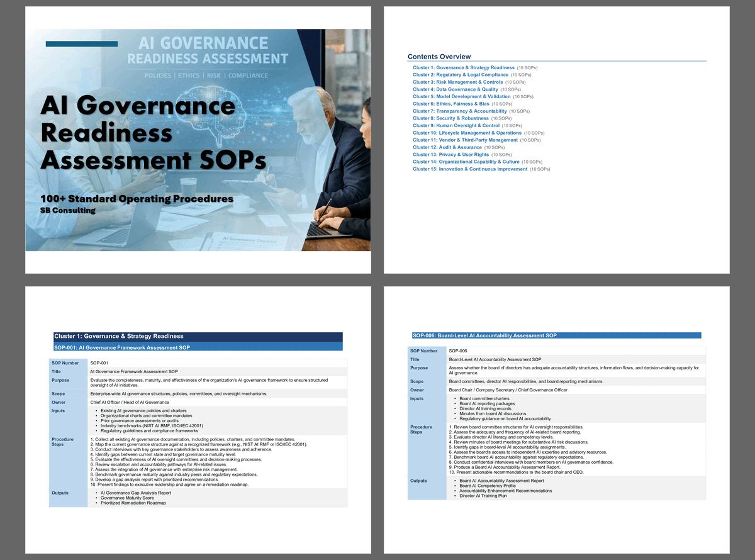755x560 pixels.
Task: Click Cluster 3: Risk Management & Controls link
Action: (x=457, y=82)
